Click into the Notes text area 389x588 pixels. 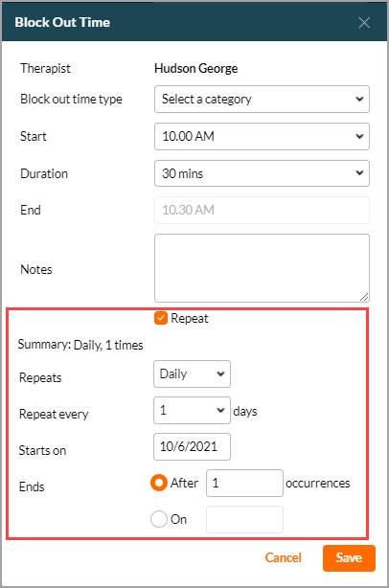(262, 268)
